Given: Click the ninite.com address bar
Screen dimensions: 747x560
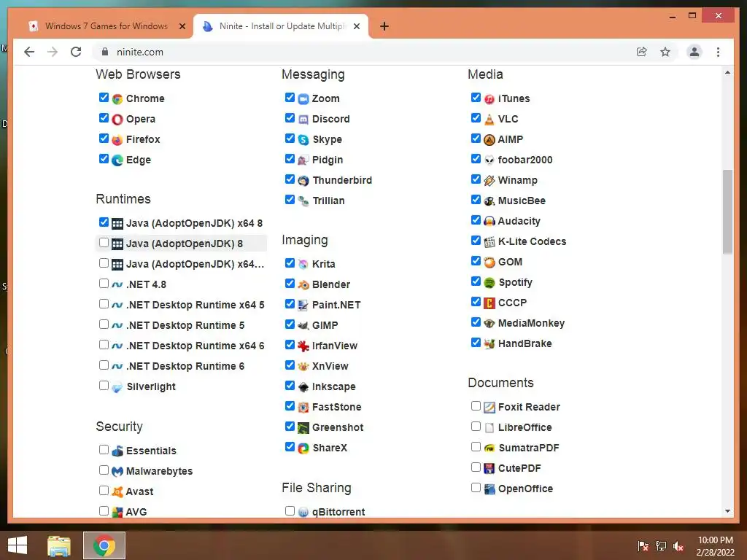Looking at the screenshot, I should [x=362, y=52].
